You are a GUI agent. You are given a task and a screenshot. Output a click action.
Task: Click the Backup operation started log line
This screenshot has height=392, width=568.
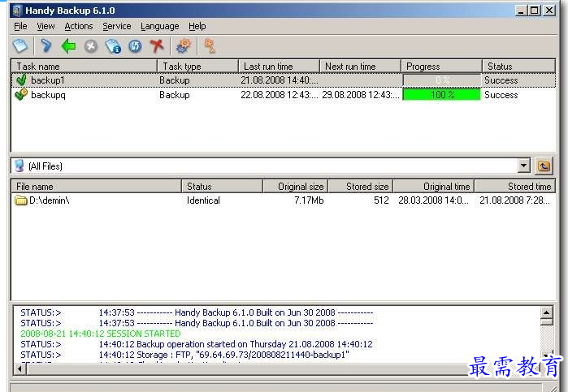click(197, 344)
